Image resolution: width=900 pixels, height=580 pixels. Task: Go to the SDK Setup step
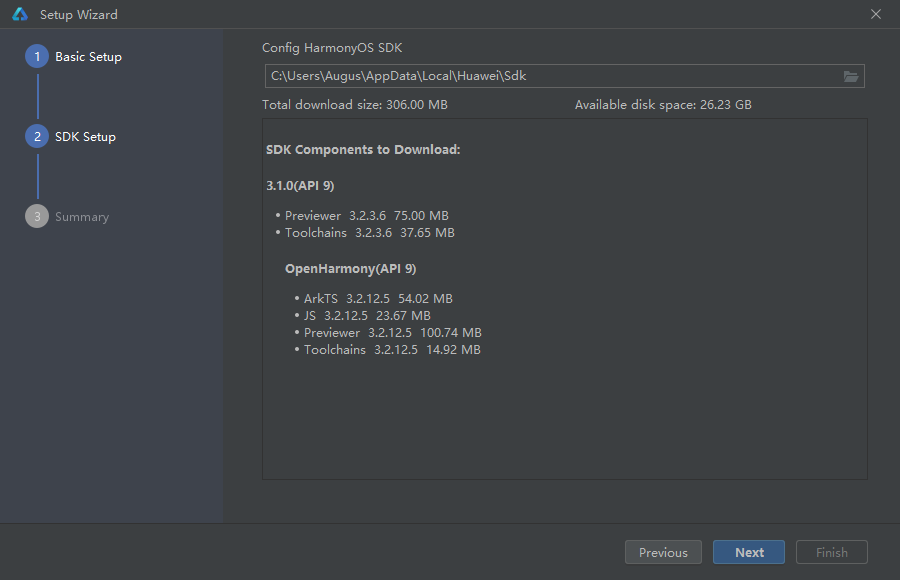point(86,137)
